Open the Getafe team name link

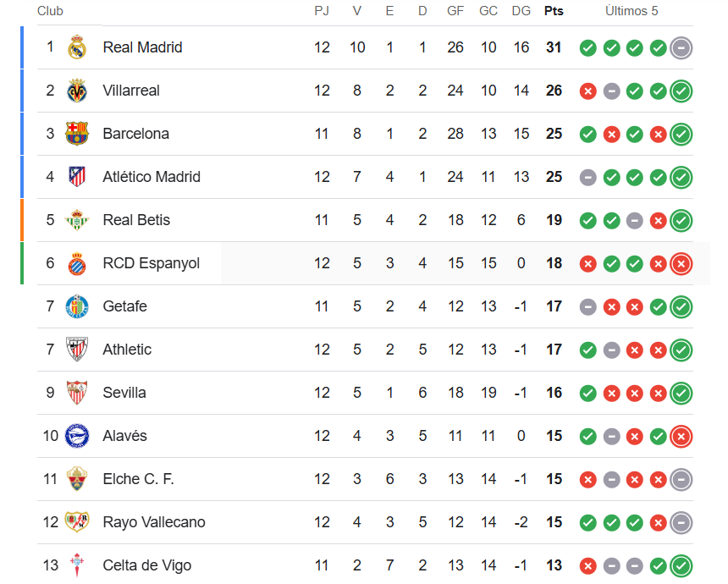[x=124, y=306]
